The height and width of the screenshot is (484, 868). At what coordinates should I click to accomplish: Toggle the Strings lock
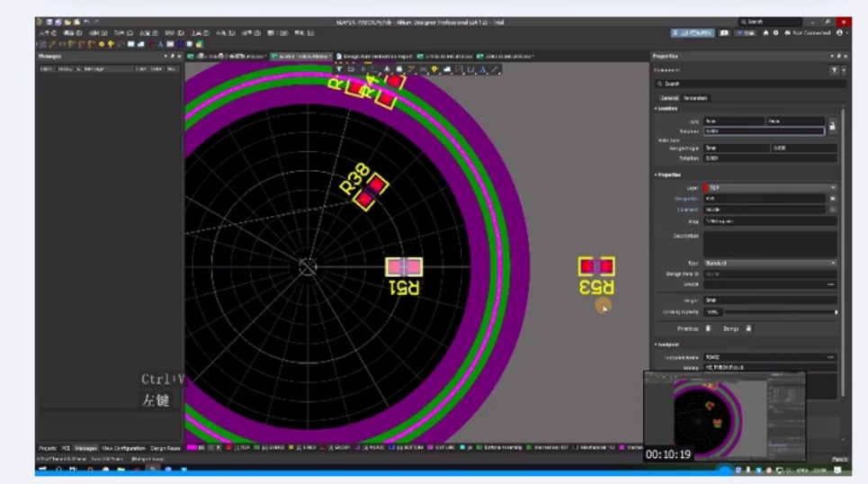[x=748, y=328]
